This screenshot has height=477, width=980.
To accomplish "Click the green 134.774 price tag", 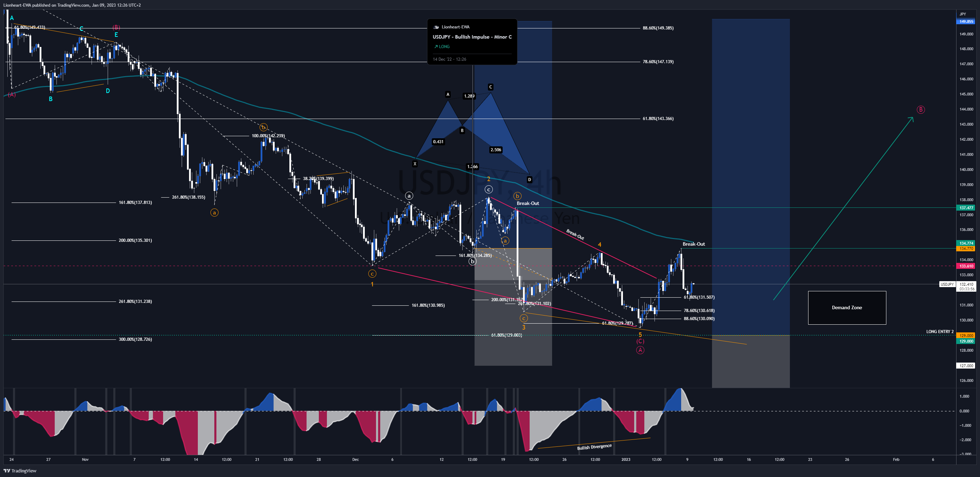I will (x=966, y=243).
